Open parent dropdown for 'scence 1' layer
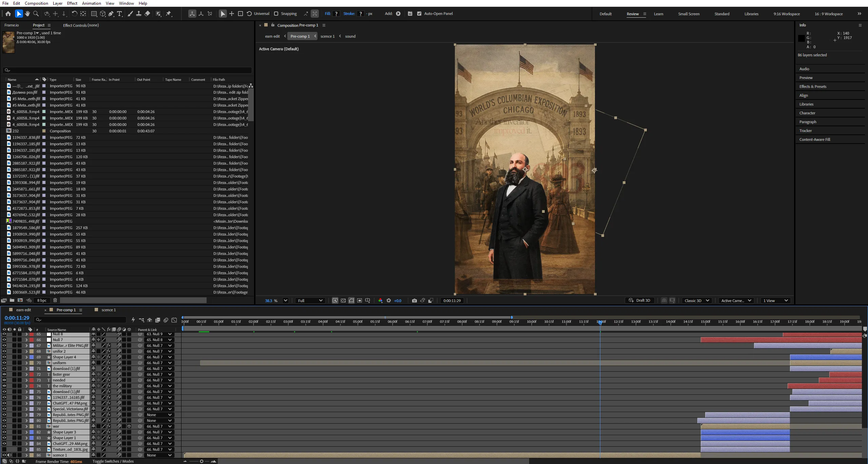 point(159,455)
